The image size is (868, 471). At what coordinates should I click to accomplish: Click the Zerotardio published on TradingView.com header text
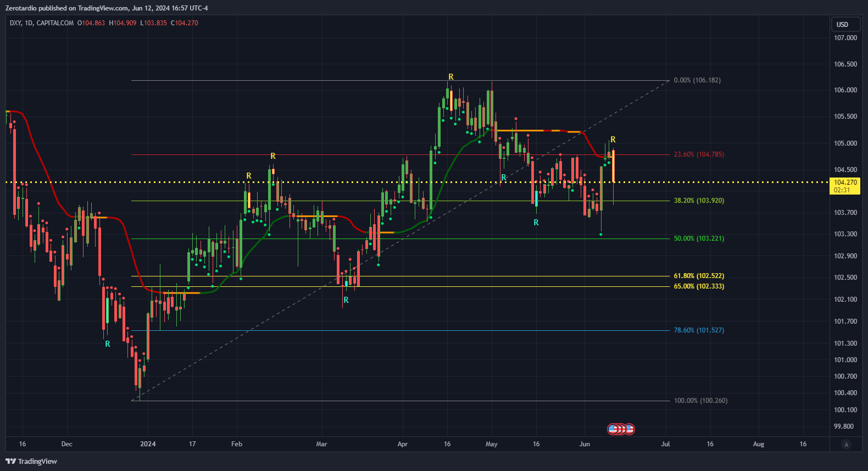(107, 8)
